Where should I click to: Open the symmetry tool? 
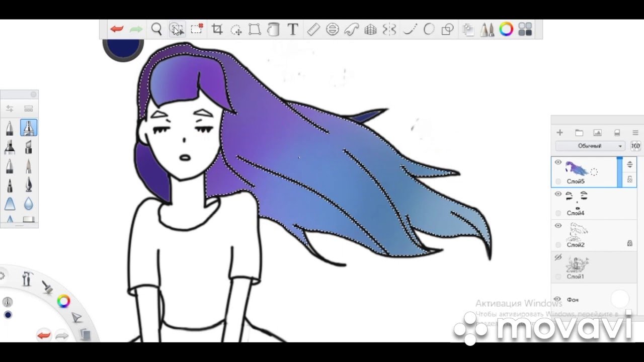389,29
